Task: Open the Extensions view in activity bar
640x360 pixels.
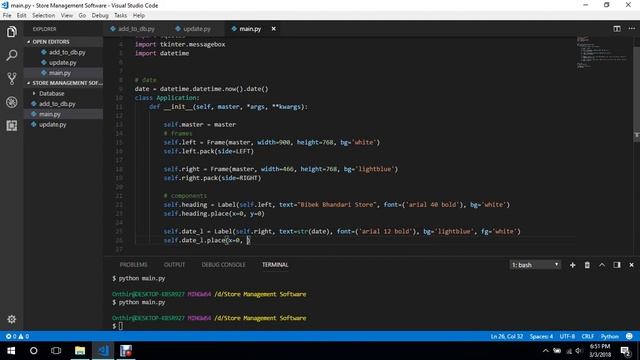Action: pyautogui.click(x=12, y=125)
